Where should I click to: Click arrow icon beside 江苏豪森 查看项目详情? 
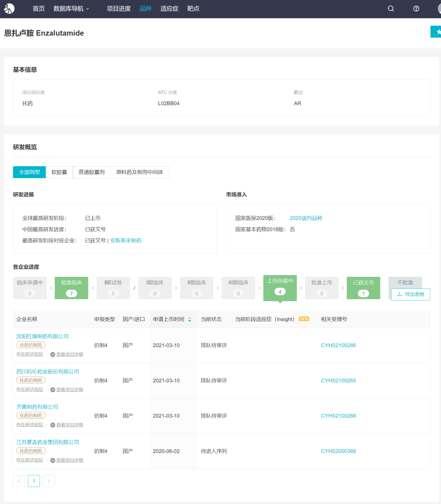[x=53, y=461]
